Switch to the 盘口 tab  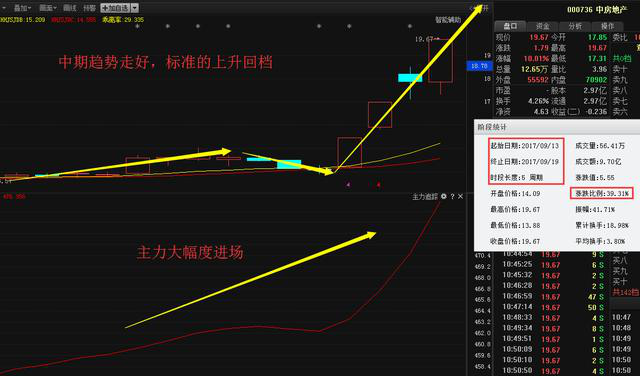pos(510,26)
